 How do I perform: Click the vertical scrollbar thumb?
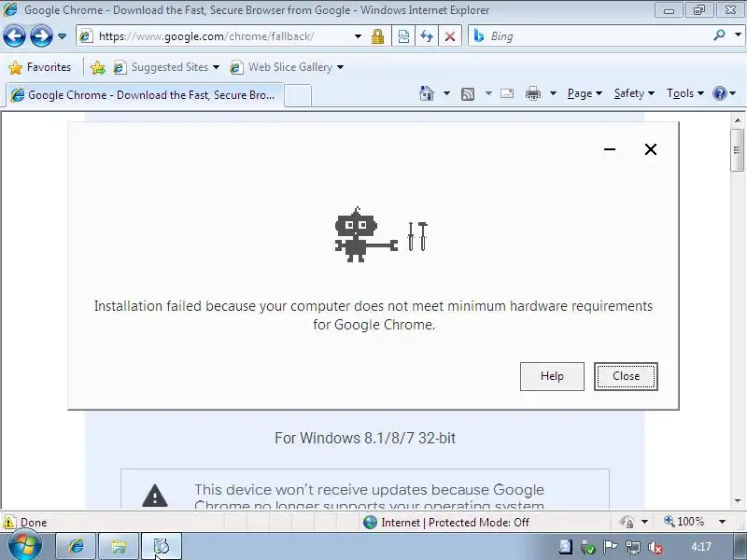point(737,150)
